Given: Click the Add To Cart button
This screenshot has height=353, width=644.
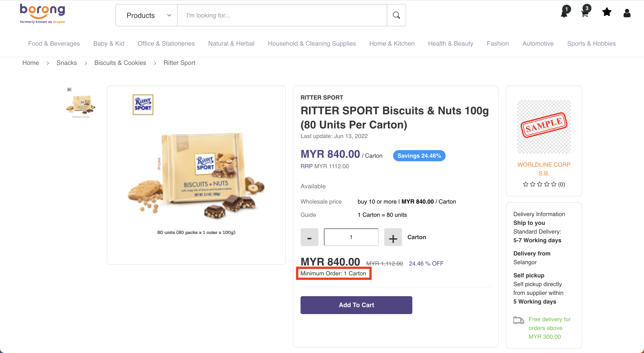Looking at the screenshot, I should pyautogui.click(x=356, y=305).
